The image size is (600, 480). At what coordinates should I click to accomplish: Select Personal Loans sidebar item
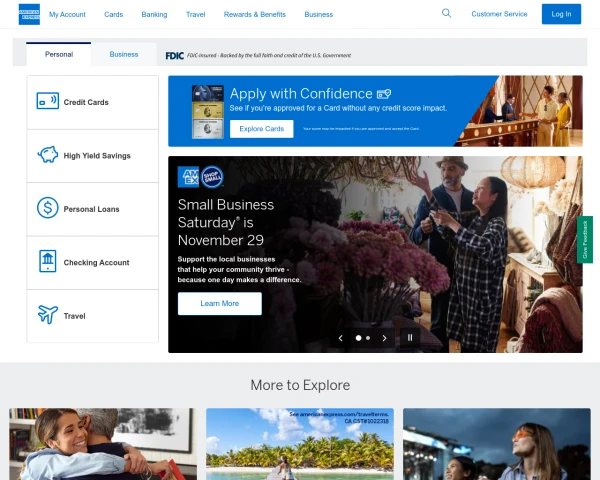tap(93, 209)
